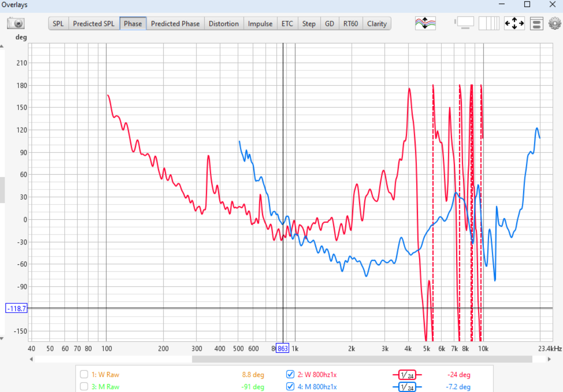Switch to the SPL tab
Image resolution: width=563 pixels, height=392 pixels.
pyautogui.click(x=58, y=24)
